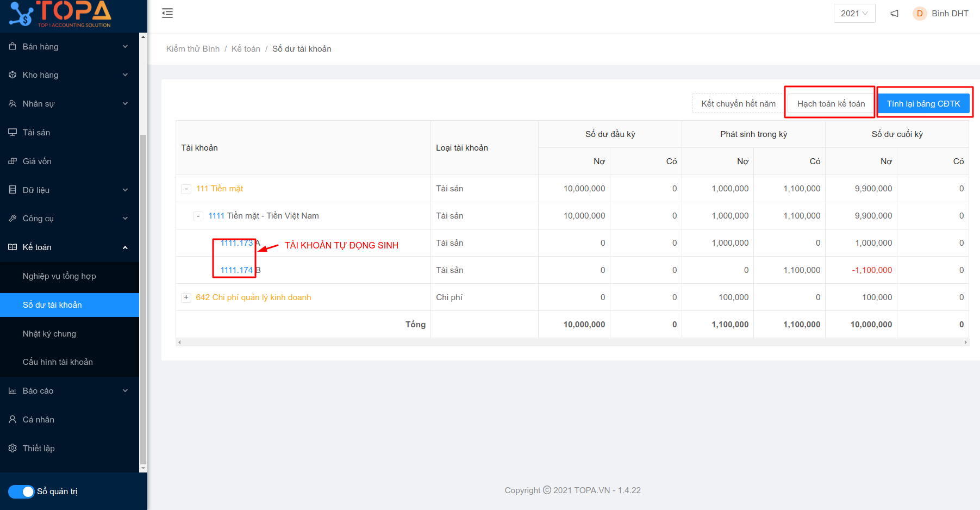Click the Cá nhân user icon
This screenshot has width=980, height=510.
tap(13, 420)
